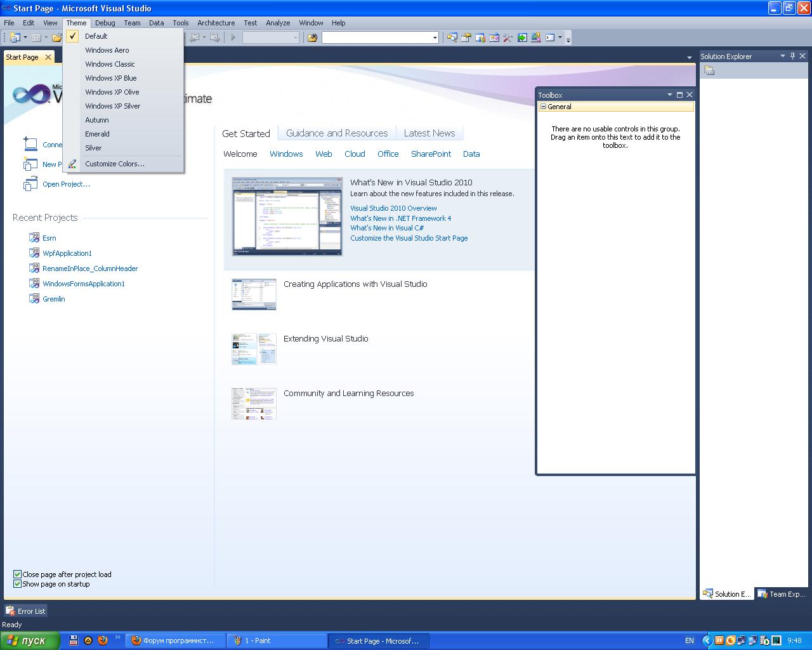Screen dimensions: 812x650
Task: Open the Error List tab
Action: click(25, 611)
